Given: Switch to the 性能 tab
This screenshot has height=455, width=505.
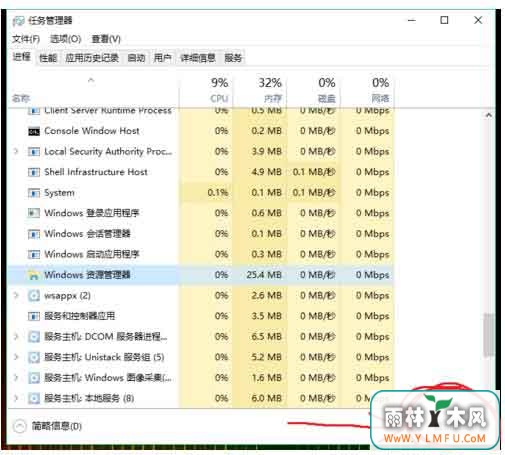Looking at the screenshot, I should pyautogui.click(x=48, y=58).
